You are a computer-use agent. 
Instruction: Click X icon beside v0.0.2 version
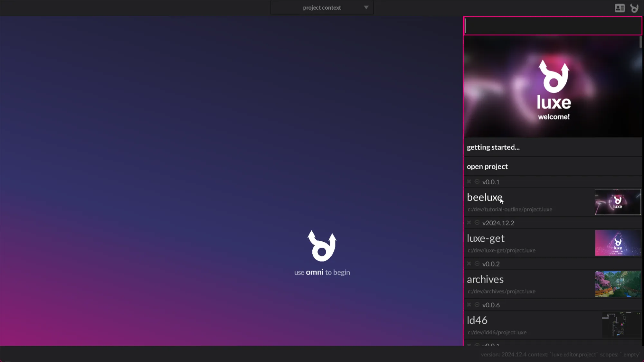469,264
